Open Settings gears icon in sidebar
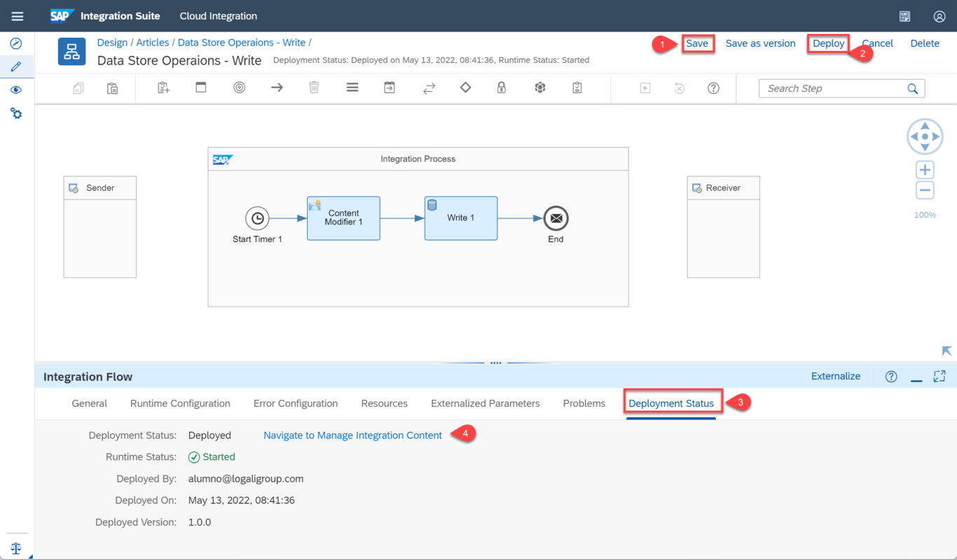 point(16,113)
